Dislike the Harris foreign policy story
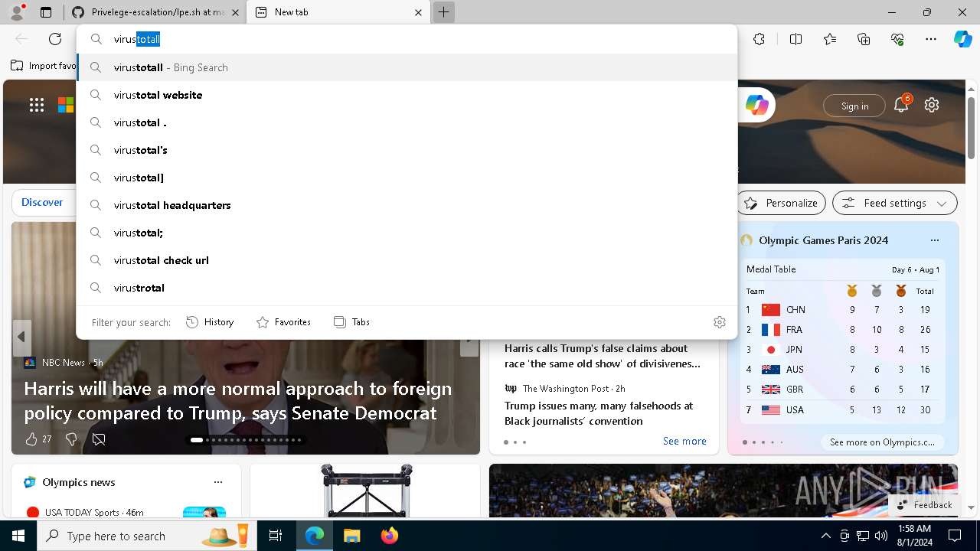The image size is (980, 551). (x=71, y=439)
